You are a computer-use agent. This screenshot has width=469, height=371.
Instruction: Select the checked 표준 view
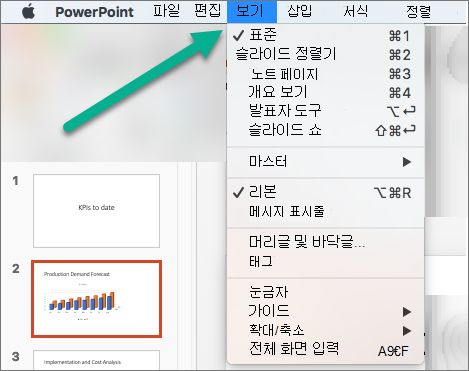[x=326, y=35]
